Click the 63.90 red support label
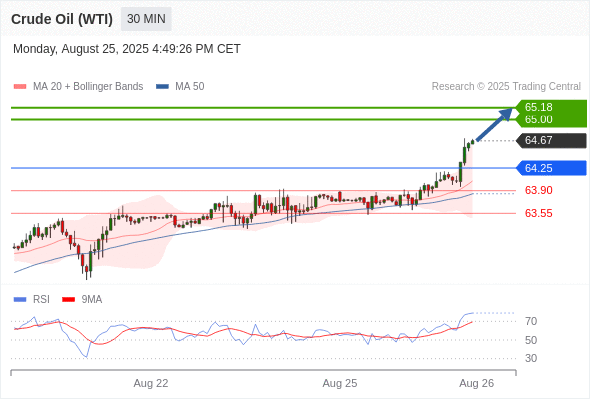590x400 pixels. click(539, 190)
